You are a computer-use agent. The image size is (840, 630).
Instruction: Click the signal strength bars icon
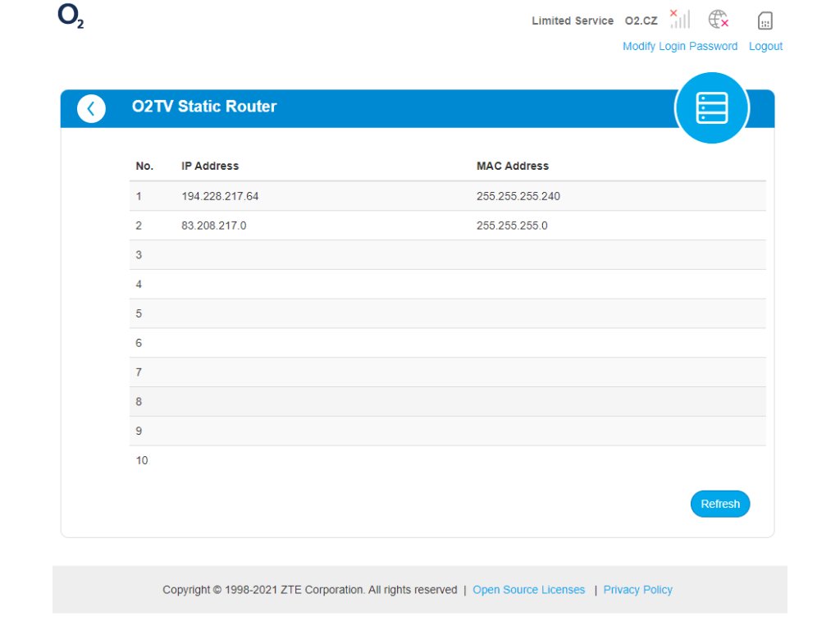coord(679,20)
